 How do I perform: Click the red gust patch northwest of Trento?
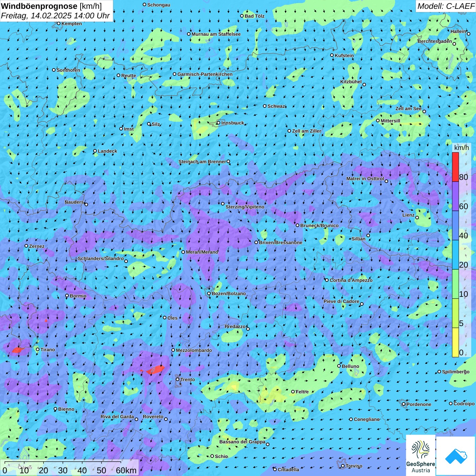[x=155, y=370]
